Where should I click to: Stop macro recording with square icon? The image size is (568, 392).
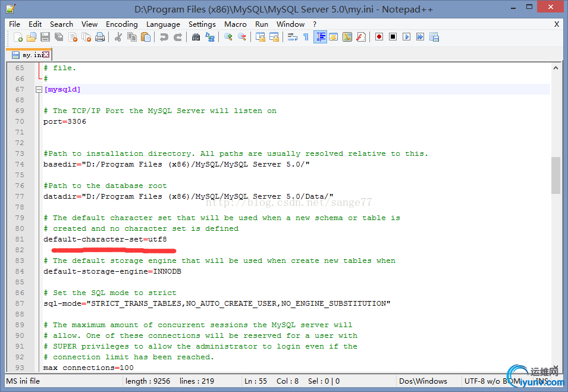pyautogui.click(x=393, y=37)
